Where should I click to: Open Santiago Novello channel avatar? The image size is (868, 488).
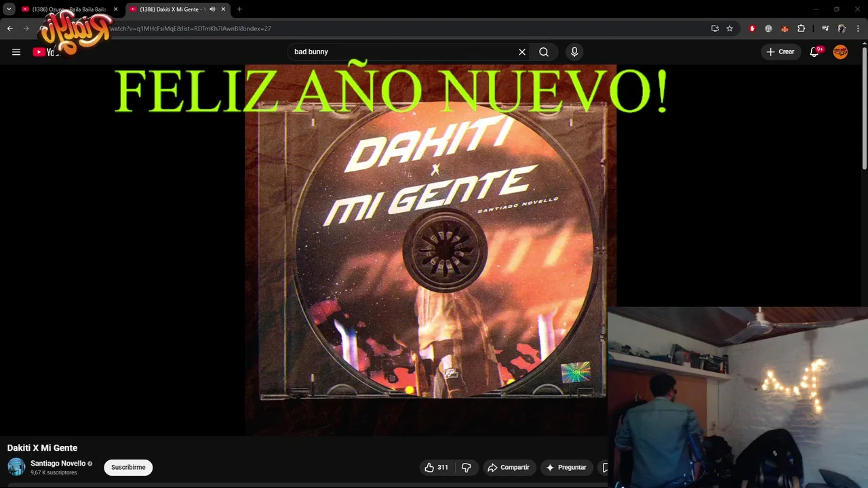click(x=16, y=467)
